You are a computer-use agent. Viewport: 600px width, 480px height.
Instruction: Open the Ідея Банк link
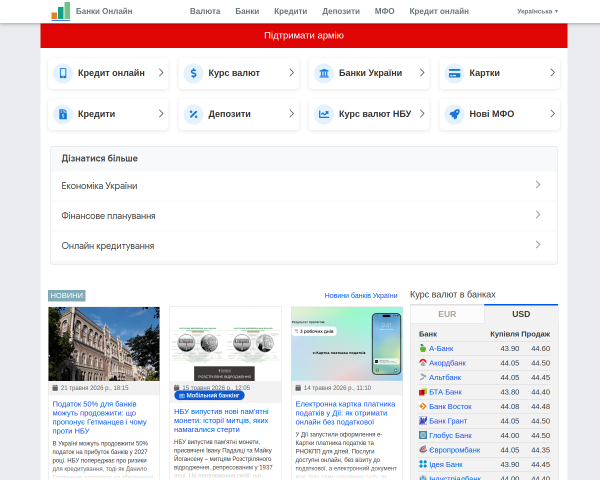coord(446,465)
